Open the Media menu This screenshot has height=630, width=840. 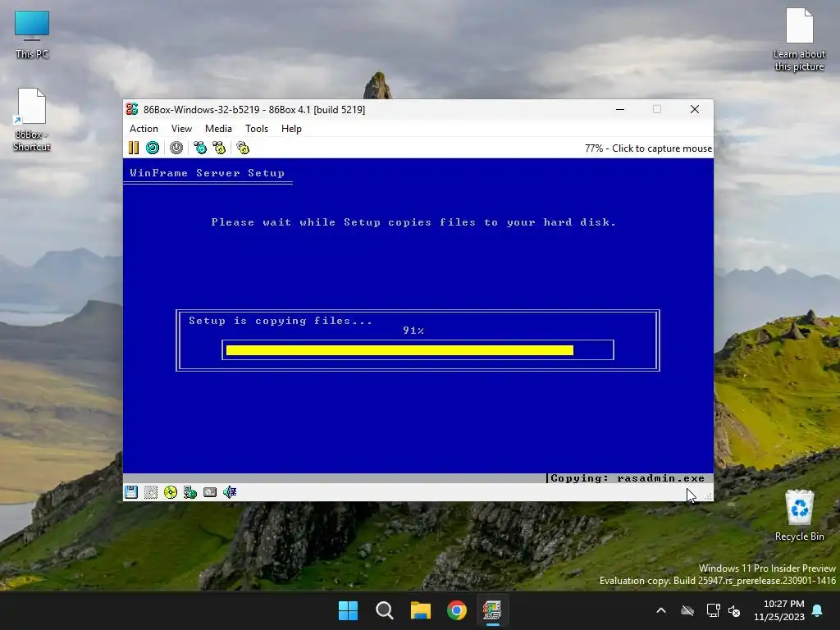pos(218,129)
